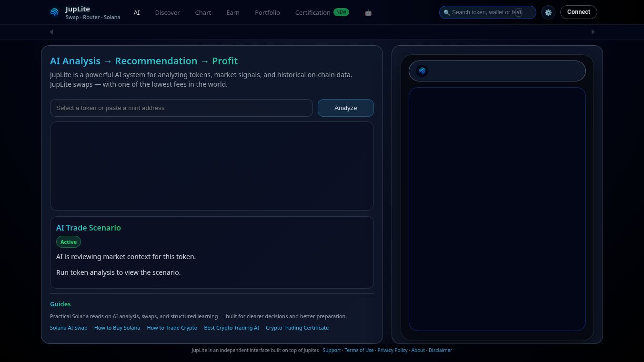Screen dimensions: 644x362
Task: Click the About link in footer
Action: point(418,350)
